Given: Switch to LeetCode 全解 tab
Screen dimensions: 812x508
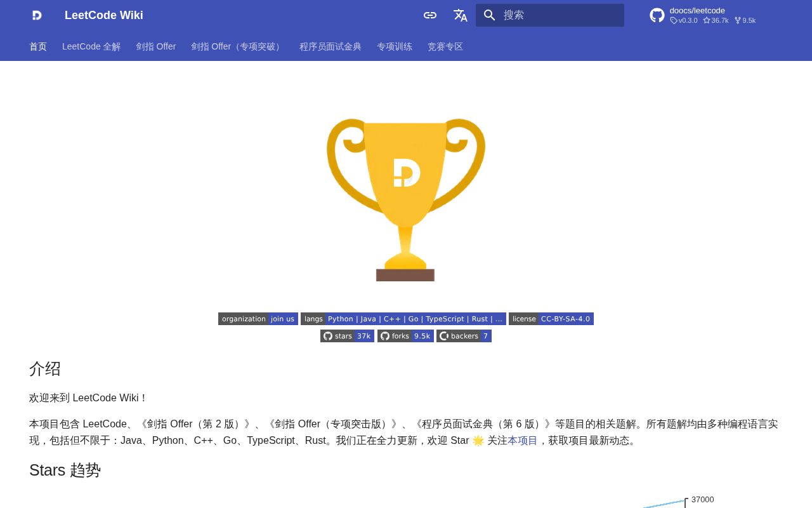Looking at the screenshot, I should pos(91,46).
